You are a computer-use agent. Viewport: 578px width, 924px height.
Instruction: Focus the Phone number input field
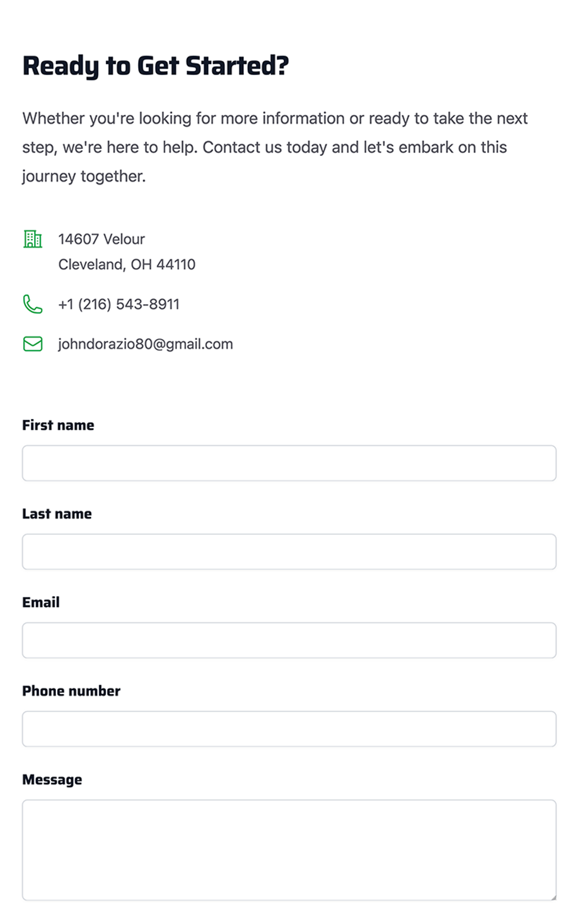click(x=289, y=729)
